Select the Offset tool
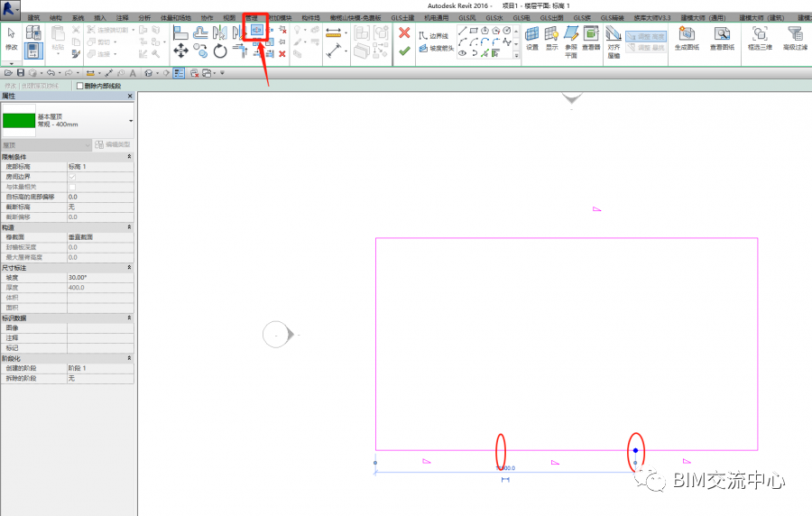The width and height of the screenshot is (812, 516). coord(200,33)
